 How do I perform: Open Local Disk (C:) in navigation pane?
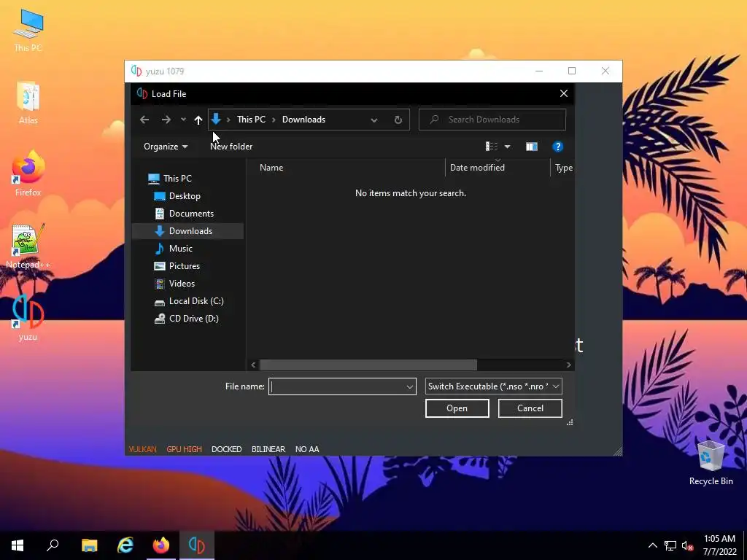(x=196, y=301)
